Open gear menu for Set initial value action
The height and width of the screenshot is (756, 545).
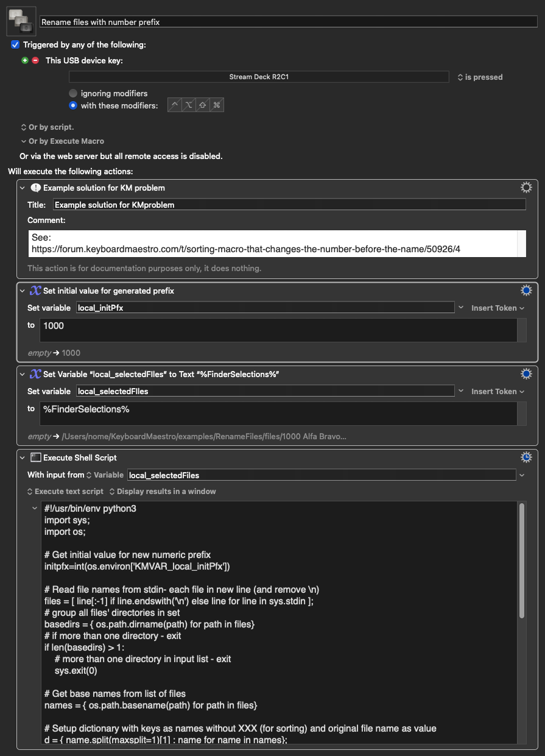tap(526, 291)
